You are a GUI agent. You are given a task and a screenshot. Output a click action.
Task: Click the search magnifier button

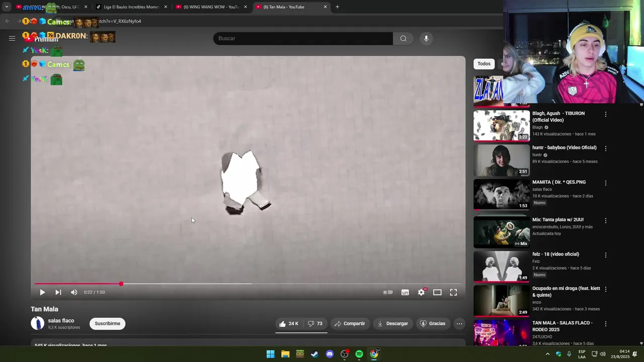403,39
